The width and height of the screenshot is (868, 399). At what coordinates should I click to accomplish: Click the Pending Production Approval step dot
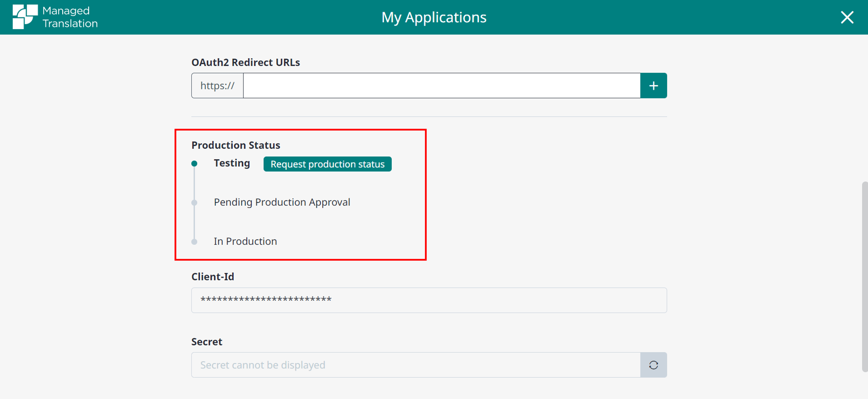[x=194, y=203]
